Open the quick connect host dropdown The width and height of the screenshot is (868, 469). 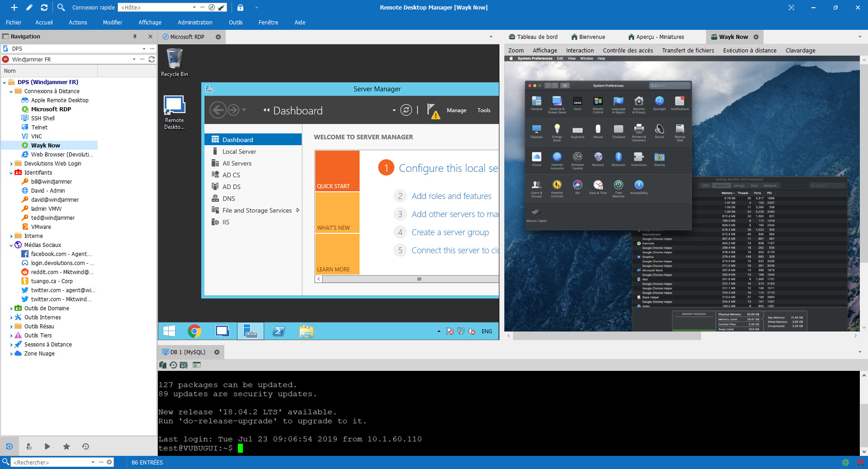point(194,7)
